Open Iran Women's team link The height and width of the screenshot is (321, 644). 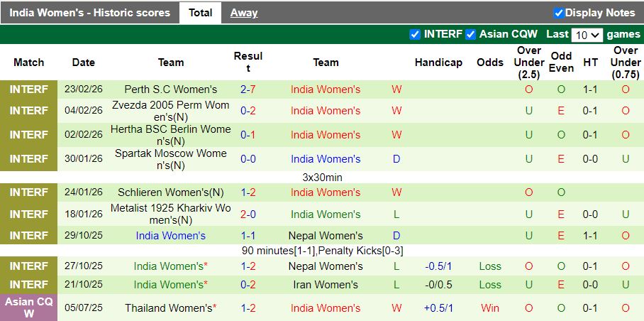click(x=326, y=285)
